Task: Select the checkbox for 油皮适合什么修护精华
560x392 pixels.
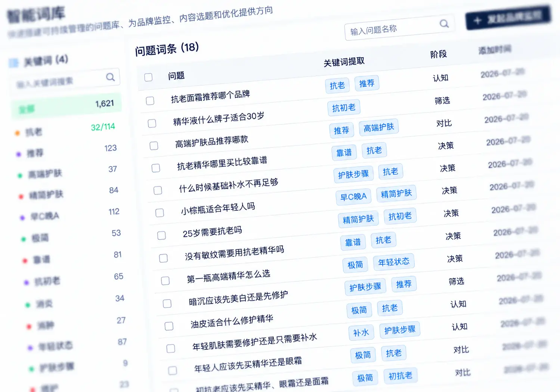Action: point(169,326)
